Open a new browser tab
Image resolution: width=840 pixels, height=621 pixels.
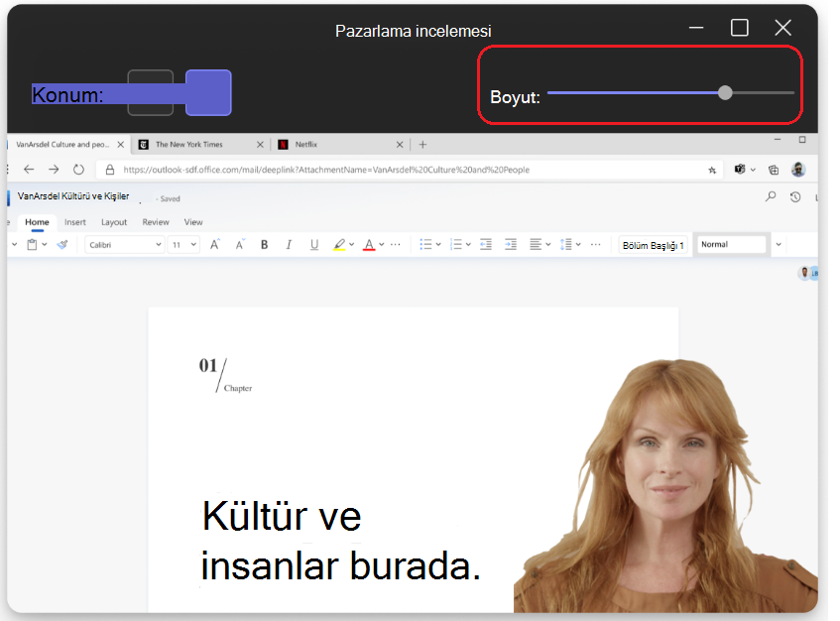[x=422, y=145]
